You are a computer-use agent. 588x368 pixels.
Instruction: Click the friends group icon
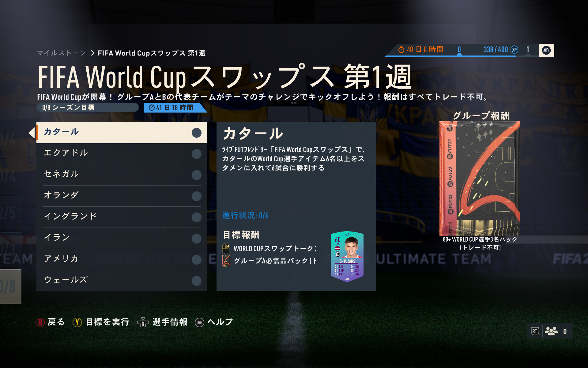click(551, 331)
